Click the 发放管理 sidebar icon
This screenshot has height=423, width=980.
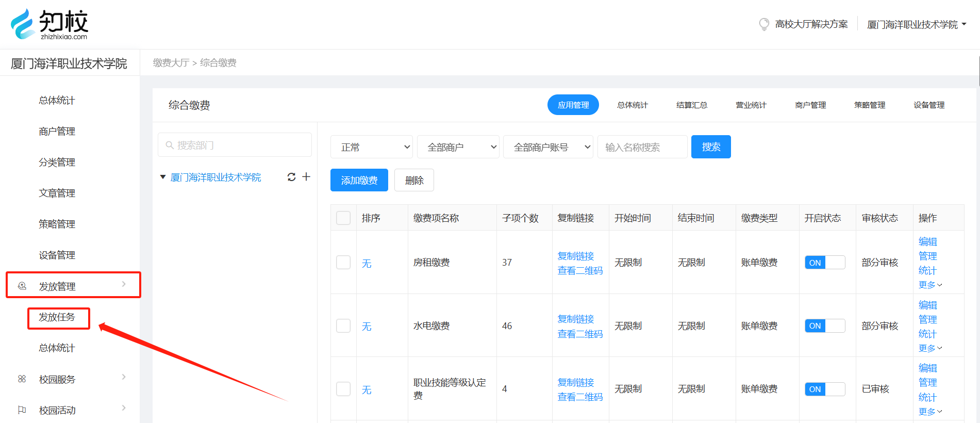[x=22, y=286]
